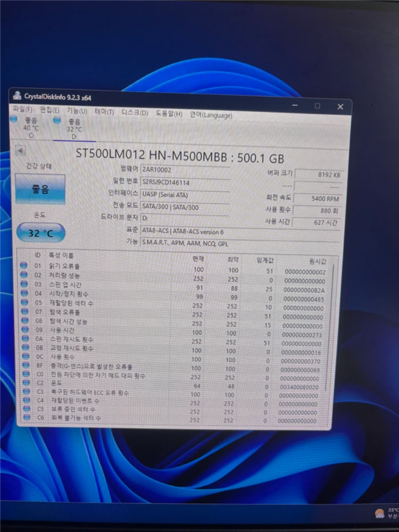Click status icon for C4 재할당된 이벤트 수
This screenshot has width=399, height=532.
27,401
